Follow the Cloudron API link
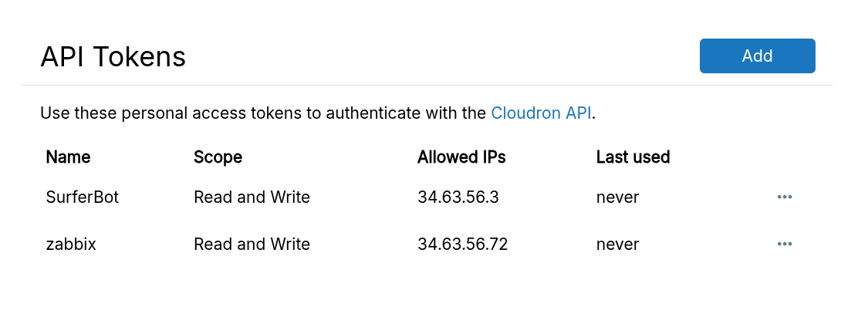The height and width of the screenshot is (317, 868). click(x=541, y=113)
